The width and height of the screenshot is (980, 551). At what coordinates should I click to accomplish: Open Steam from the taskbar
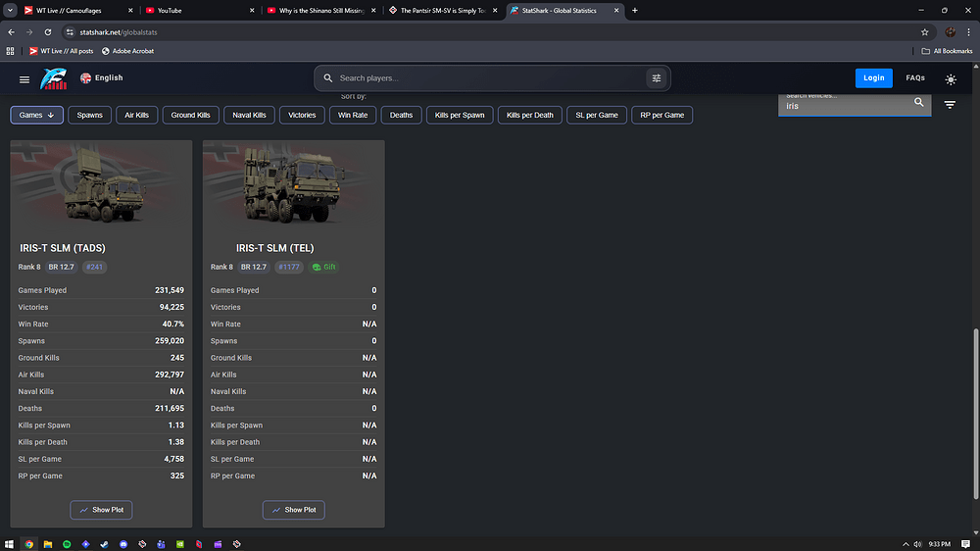coord(105,544)
